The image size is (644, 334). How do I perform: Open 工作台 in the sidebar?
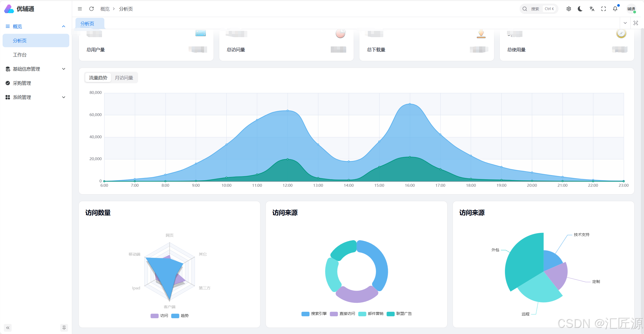click(x=20, y=55)
